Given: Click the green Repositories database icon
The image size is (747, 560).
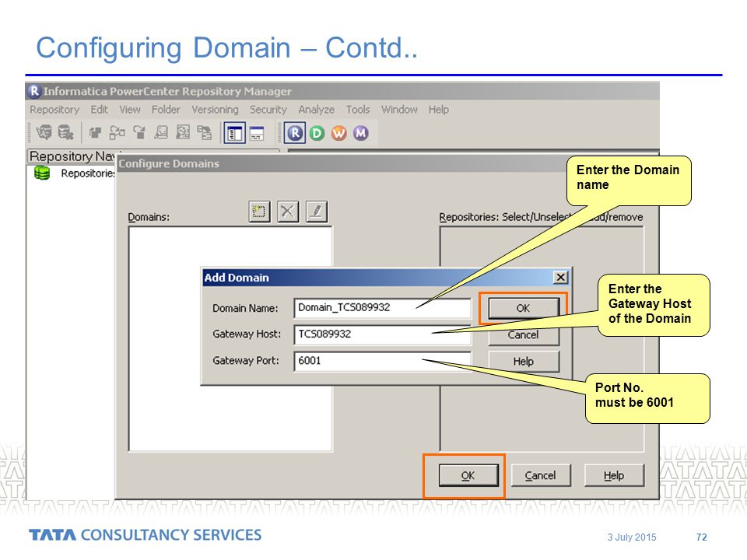Looking at the screenshot, I should coord(42,173).
